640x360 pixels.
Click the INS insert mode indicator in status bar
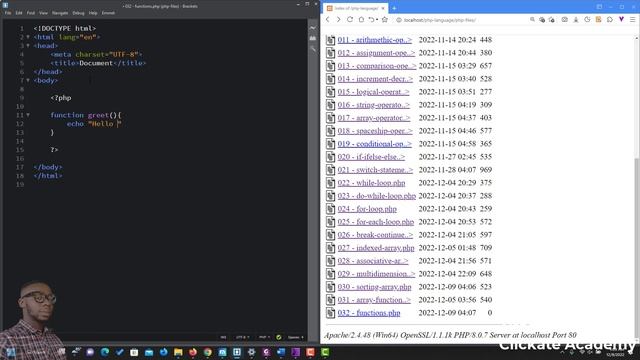pyautogui.click(x=223, y=337)
